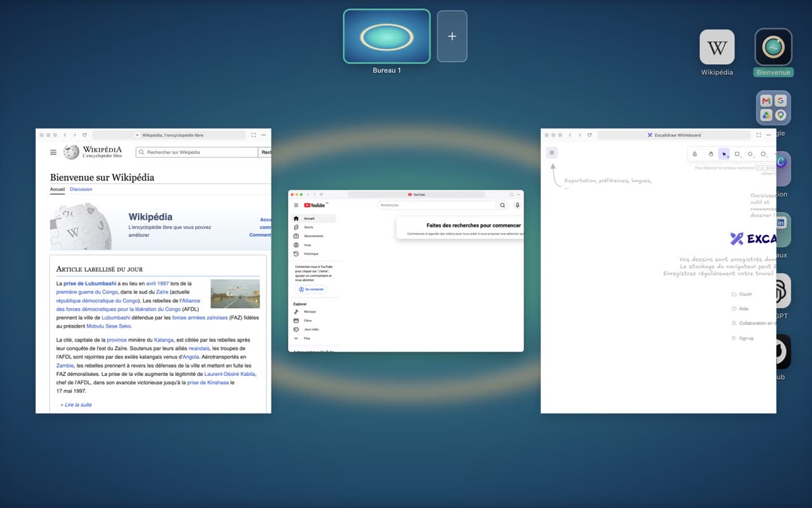The width and height of the screenshot is (812, 508).
Task: Click the Lubumbashi road photo thumbnail
Action: coord(235,294)
